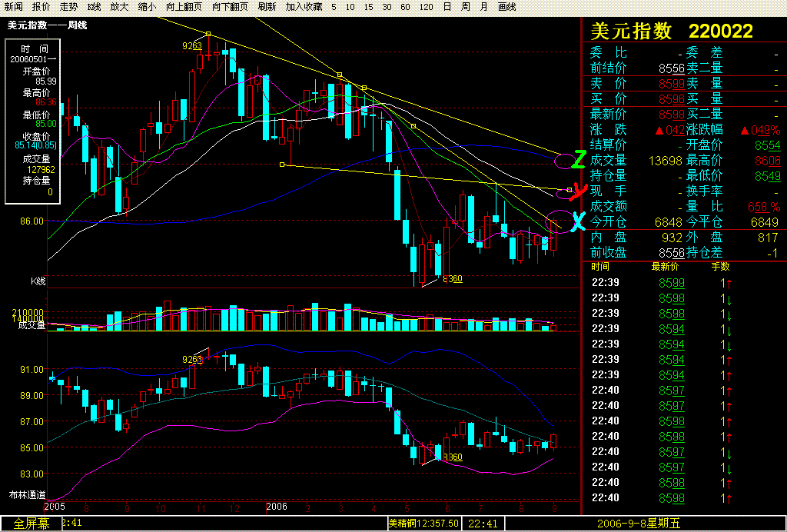Click the 美元指数 220022 title

click(672, 31)
